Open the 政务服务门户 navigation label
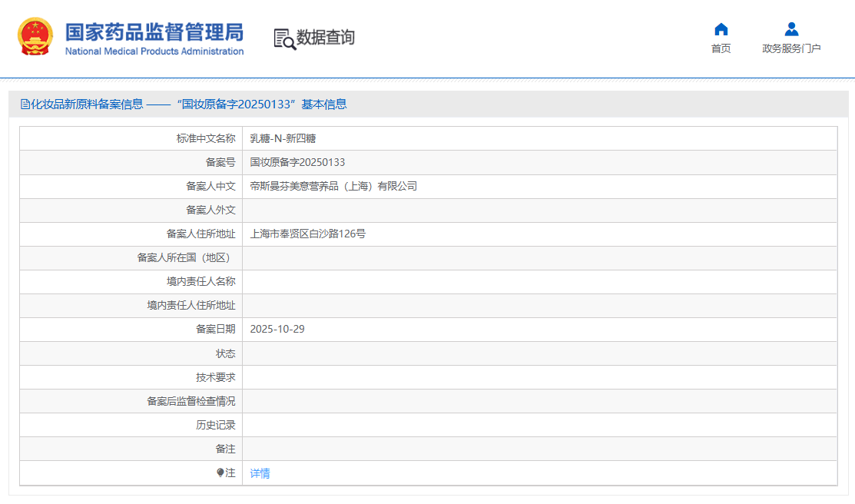 791,48
